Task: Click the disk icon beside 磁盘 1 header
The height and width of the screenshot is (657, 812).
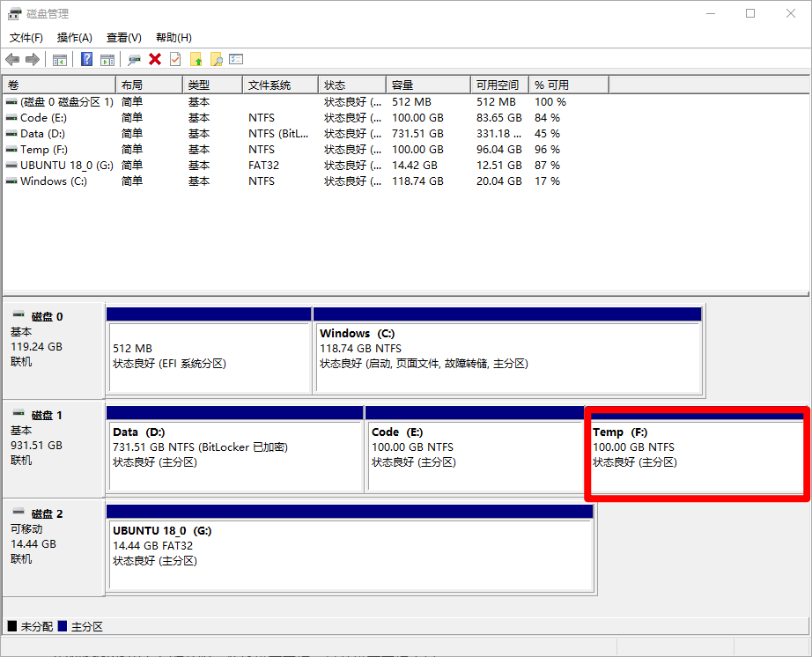Action: 18,413
